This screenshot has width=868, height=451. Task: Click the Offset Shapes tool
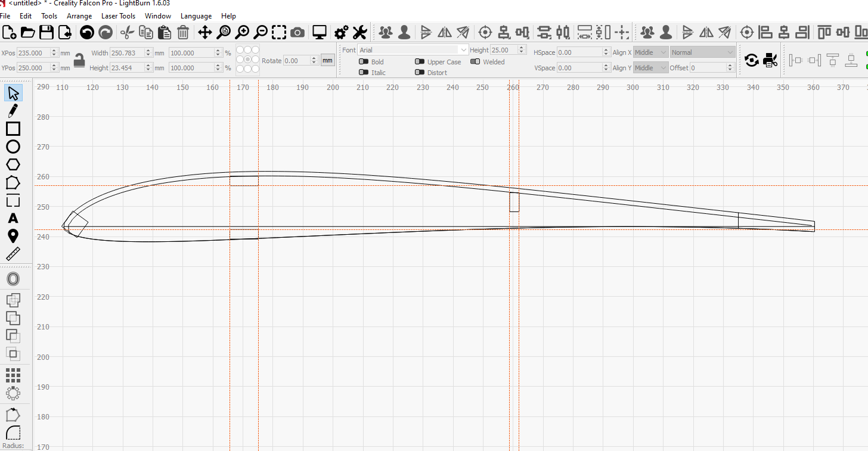coord(13,279)
